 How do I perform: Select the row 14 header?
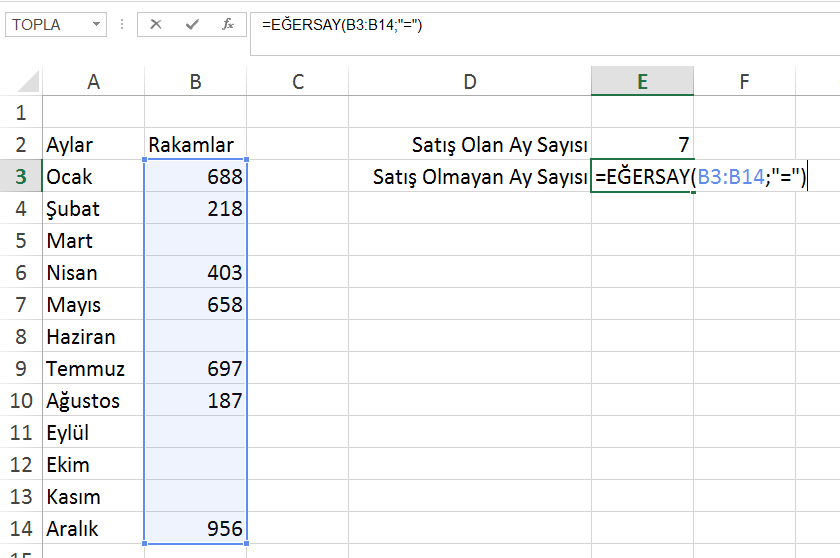point(20,529)
